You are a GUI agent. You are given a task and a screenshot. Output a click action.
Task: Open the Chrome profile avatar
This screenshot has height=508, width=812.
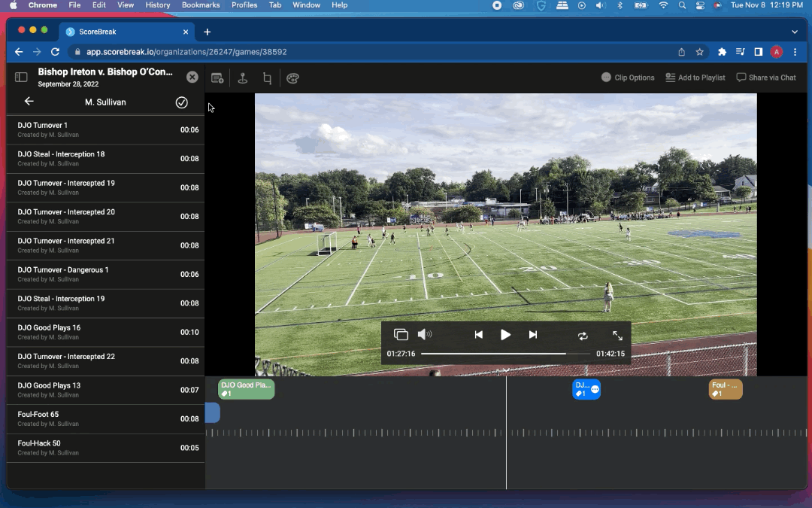pyautogui.click(x=776, y=52)
